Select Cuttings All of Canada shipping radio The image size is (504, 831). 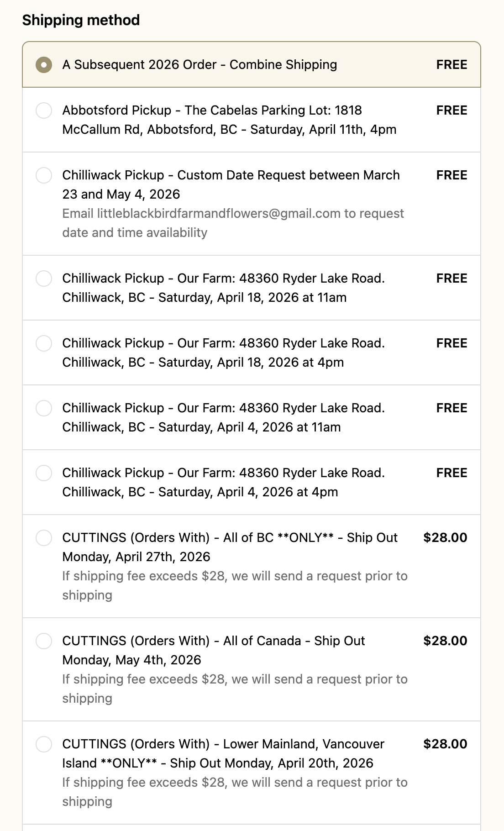44,641
